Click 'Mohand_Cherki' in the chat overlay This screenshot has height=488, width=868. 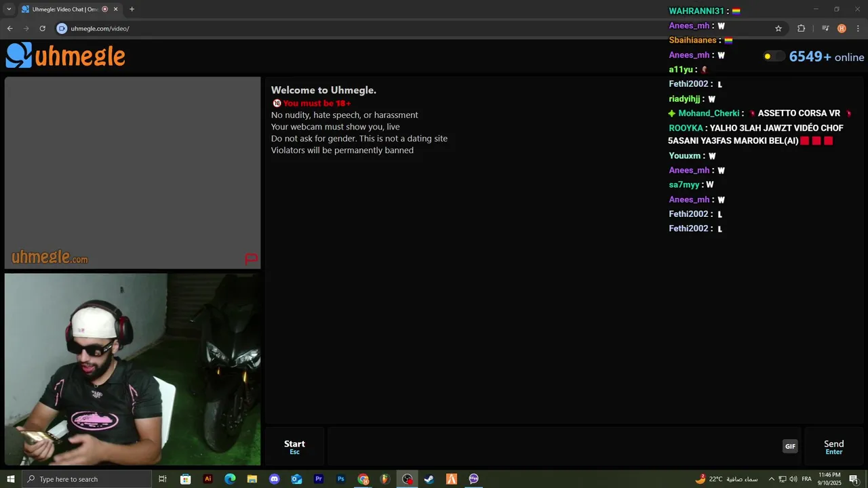[709, 113]
